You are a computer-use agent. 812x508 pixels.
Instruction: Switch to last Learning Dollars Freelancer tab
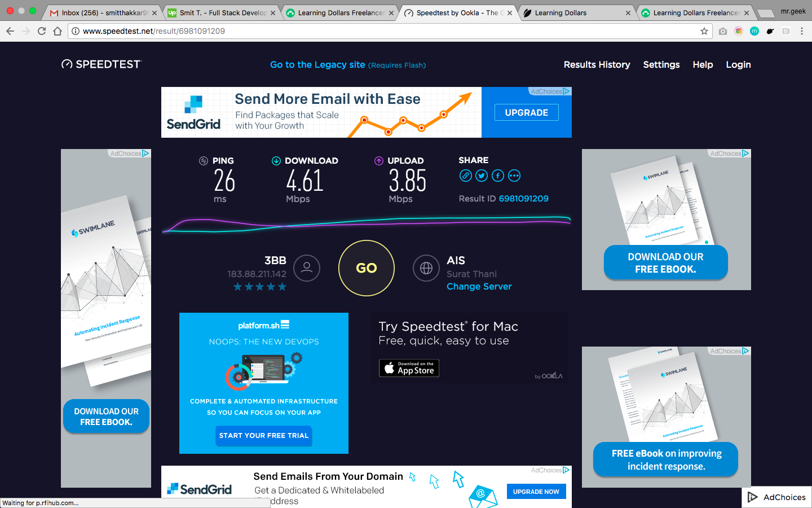(x=695, y=13)
